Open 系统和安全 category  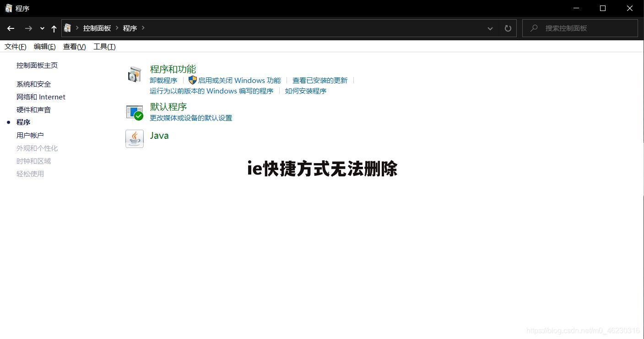(34, 84)
